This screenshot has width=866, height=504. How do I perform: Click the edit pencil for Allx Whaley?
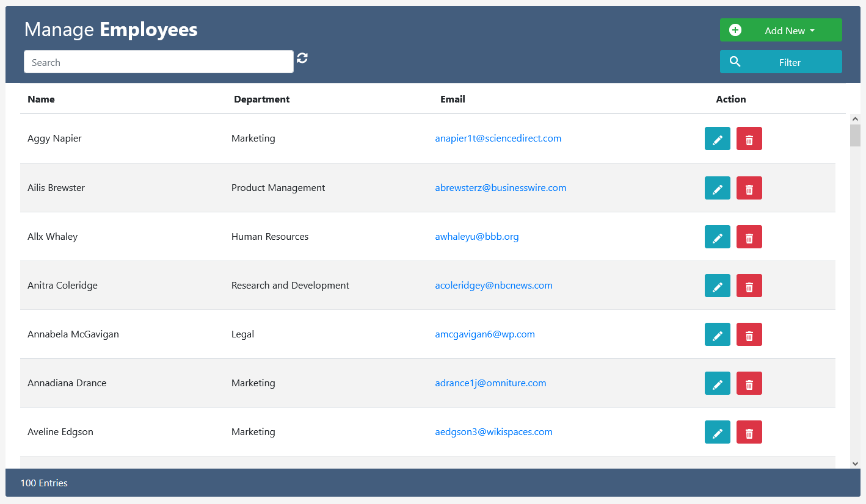(717, 237)
